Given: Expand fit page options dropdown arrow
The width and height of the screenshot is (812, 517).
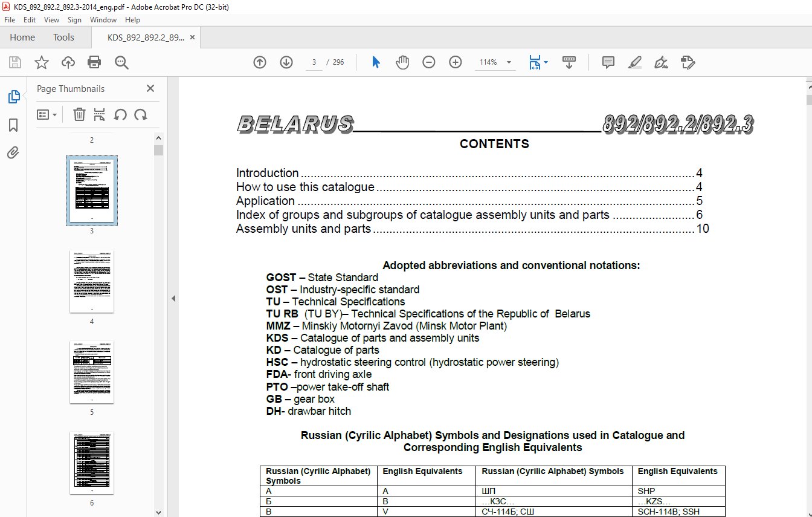Looking at the screenshot, I should (546, 62).
